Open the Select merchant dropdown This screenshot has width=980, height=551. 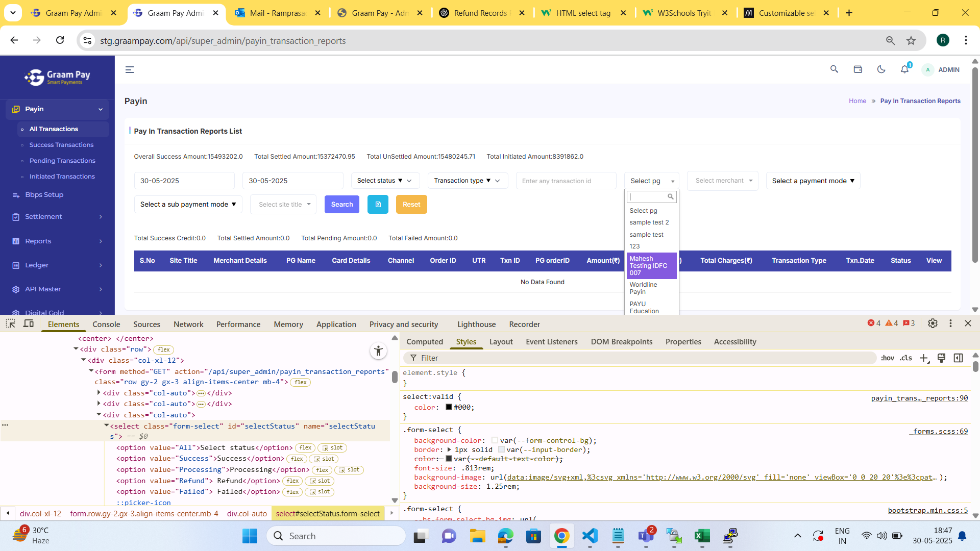tap(723, 181)
